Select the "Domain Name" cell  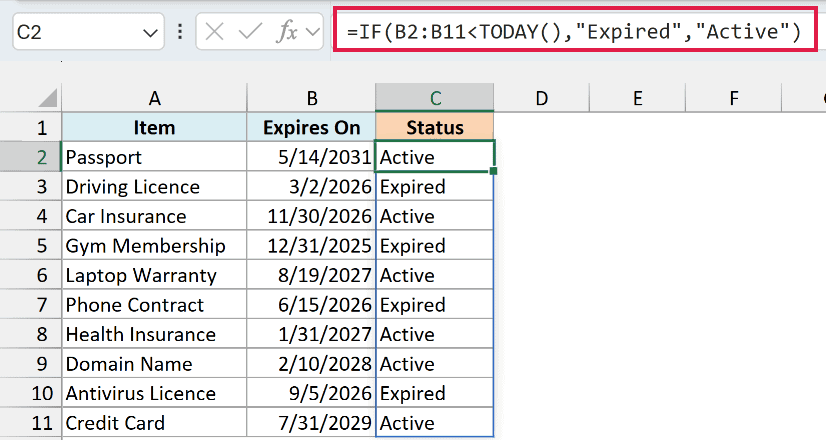pos(154,364)
